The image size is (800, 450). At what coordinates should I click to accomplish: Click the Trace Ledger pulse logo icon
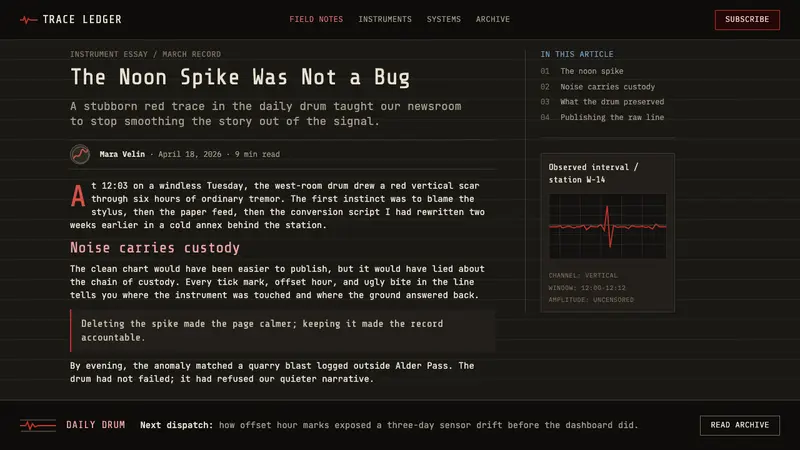(x=29, y=20)
